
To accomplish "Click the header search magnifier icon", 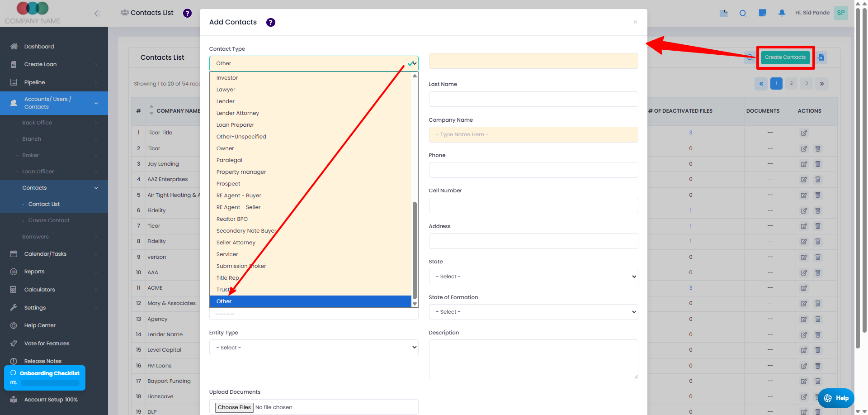I will coord(742,13).
